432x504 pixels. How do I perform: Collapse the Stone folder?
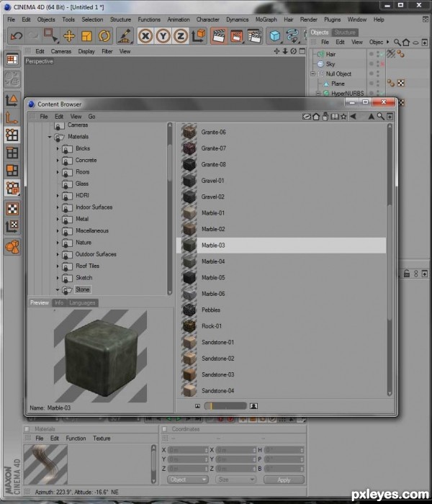click(x=57, y=290)
